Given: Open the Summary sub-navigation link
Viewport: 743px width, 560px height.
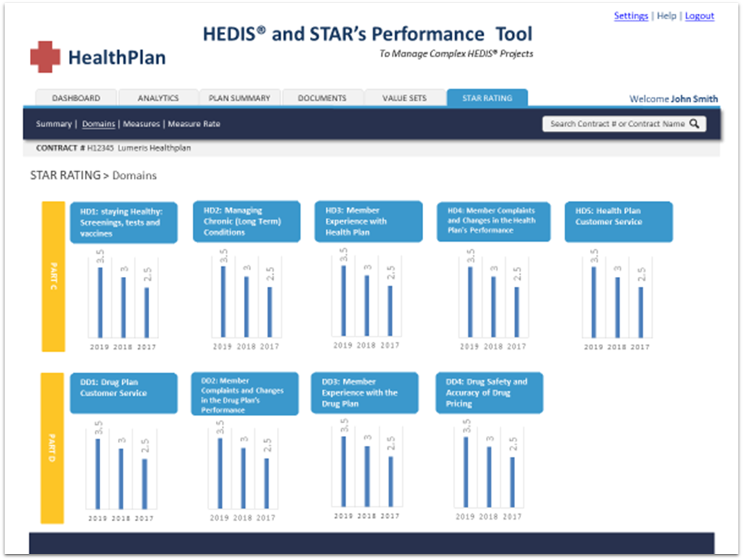Looking at the screenshot, I should (53, 124).
